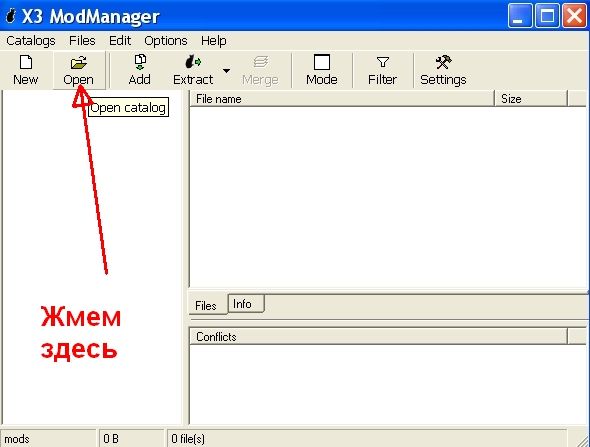
Task: Open a catalog with the Open icon
Action: pos(79,62)
